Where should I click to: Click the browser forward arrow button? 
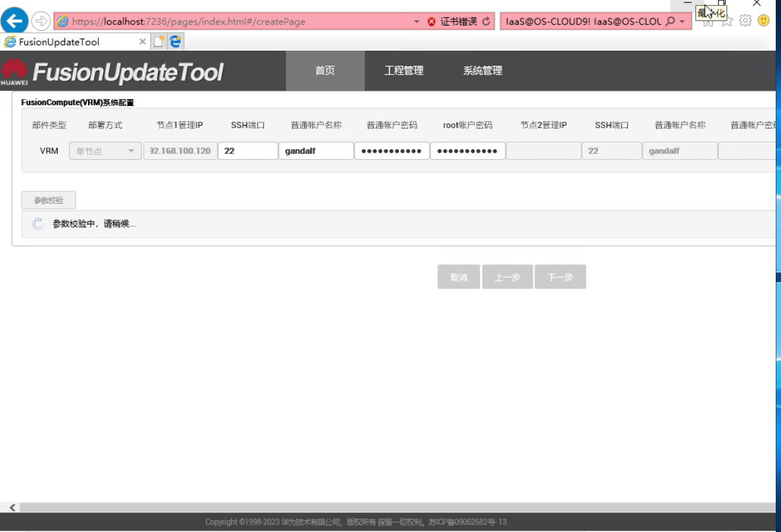click(41, 21)
